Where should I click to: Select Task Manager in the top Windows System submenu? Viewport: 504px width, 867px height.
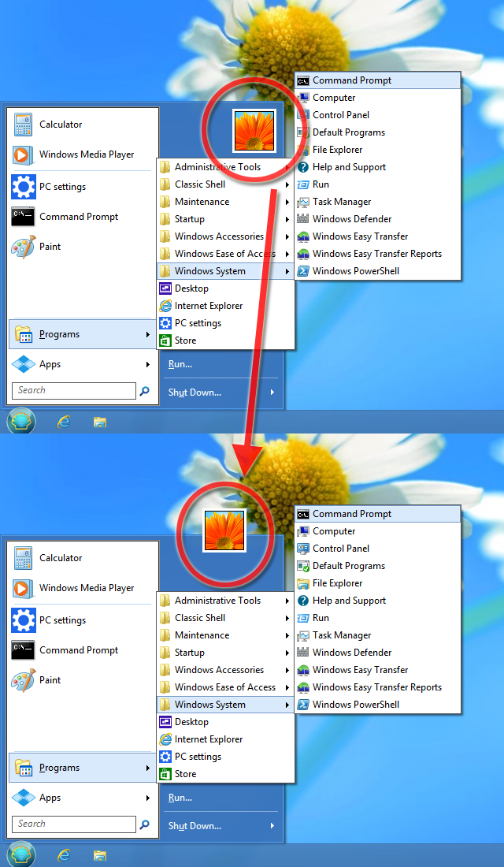341,202
